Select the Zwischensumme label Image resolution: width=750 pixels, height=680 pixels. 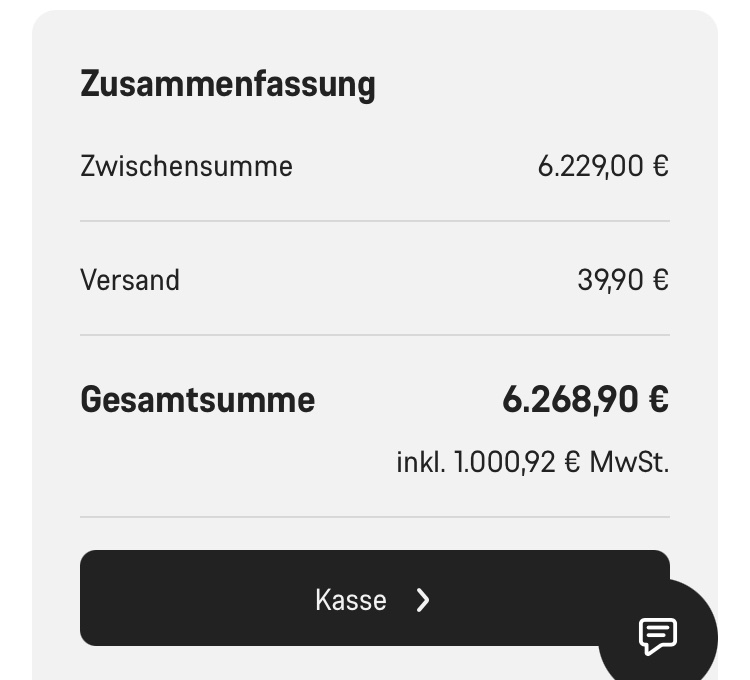186,166
